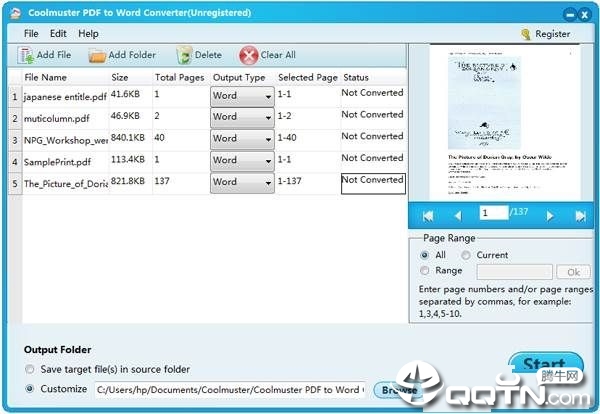Jump to first preview page

coord(428,216)
